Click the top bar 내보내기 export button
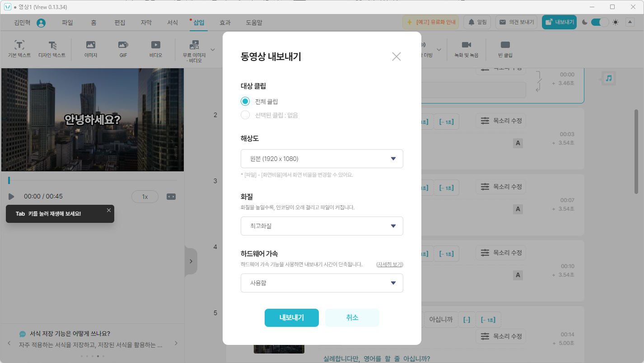Viewport: 644px width, 363px height. click(x=559, y=22)
